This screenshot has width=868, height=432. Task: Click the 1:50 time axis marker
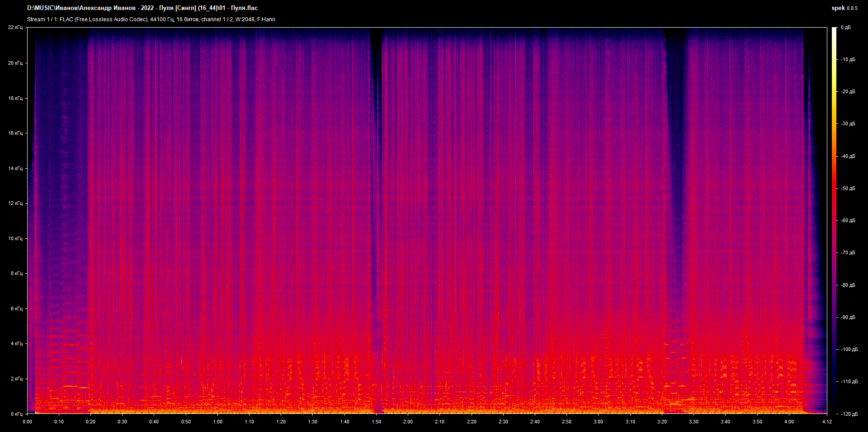coord(376,422)
